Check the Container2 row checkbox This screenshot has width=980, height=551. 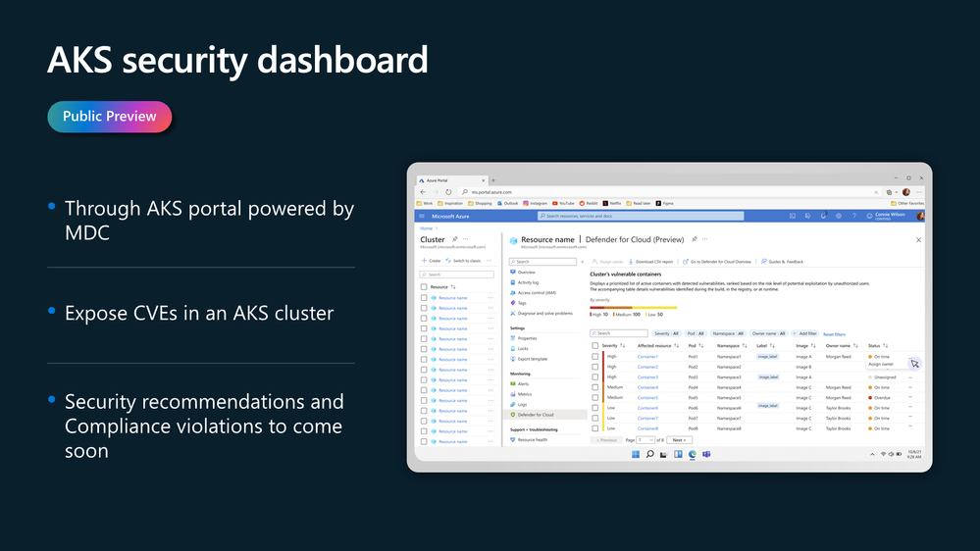(595, 367)
